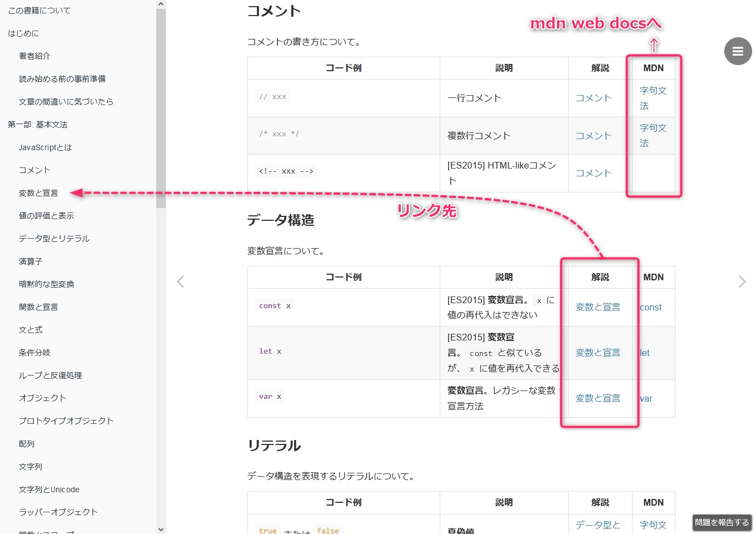This screenshot has width=756, height=534.
Task: Open 字句文法 MDN link for 一行コメント
Action: (x=653, y=98)
